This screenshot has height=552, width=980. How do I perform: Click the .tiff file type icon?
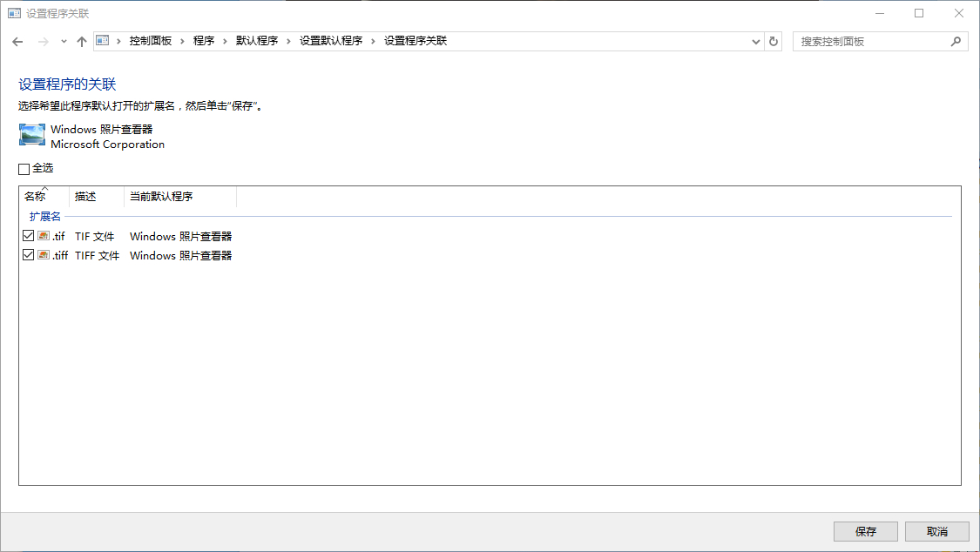(x=44, y=255)
